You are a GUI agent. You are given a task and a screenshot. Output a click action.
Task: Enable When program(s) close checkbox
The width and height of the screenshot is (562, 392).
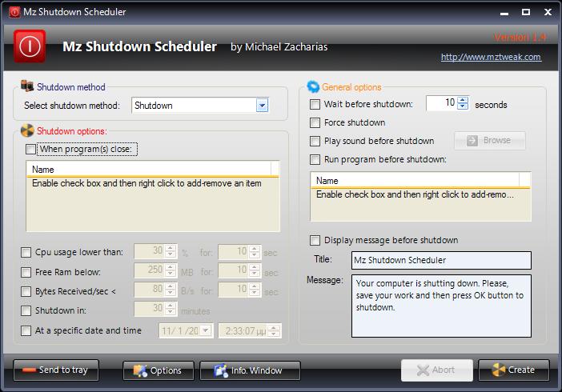coord(31,149)
